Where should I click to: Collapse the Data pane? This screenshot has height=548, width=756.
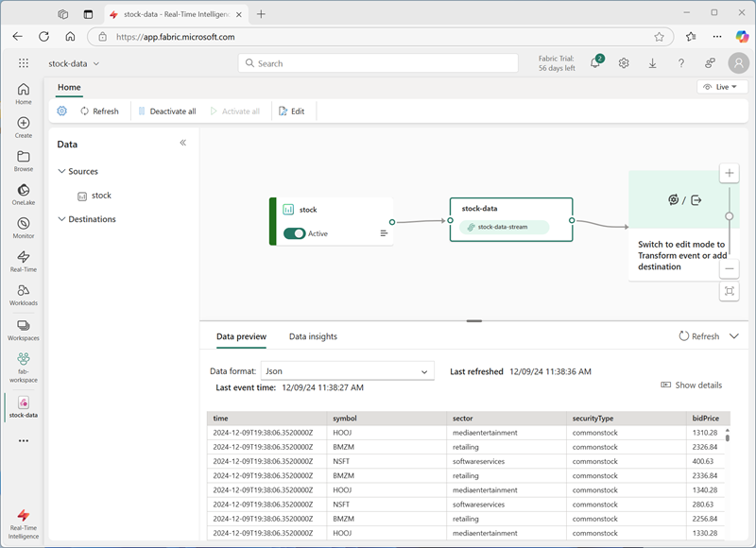pos(182,143)
